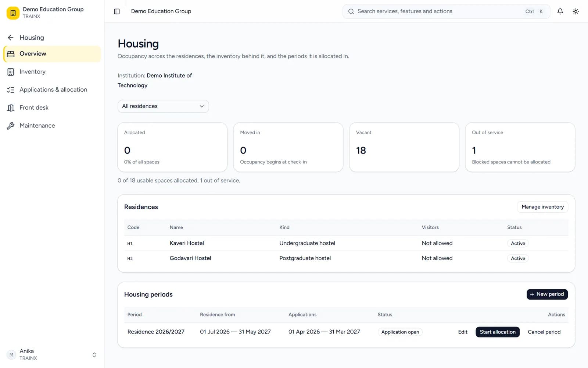Click the Godavari Hostel name
This screenshot has height=368, width=588.
pos(190,258)
